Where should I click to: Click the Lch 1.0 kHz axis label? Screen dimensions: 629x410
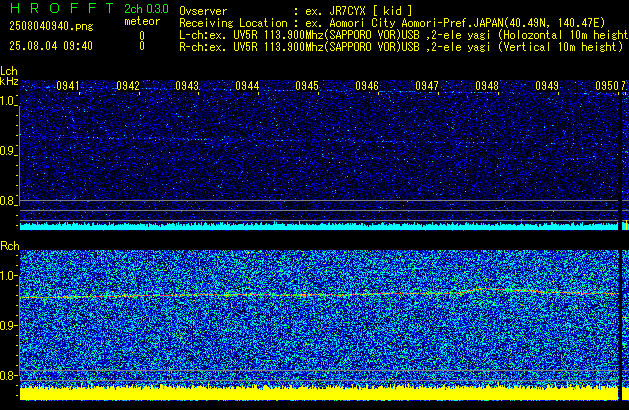(8, 101)
